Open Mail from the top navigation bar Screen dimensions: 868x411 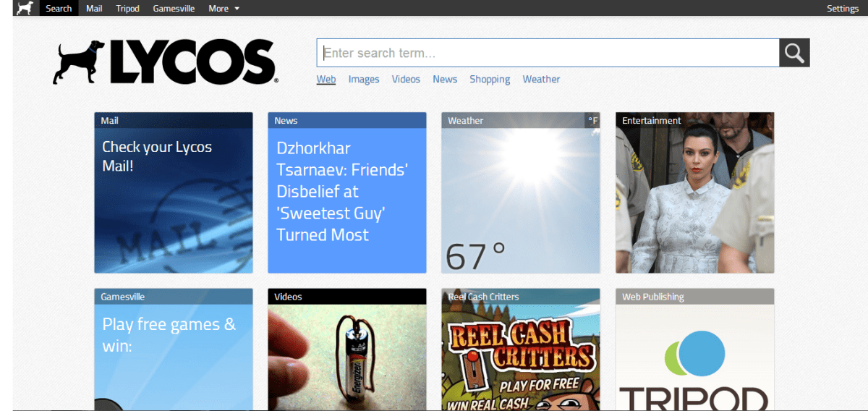[94, 9]
